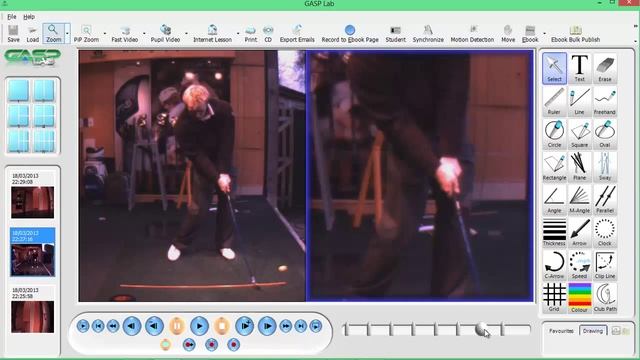Open the Help menu

[x=29, y=17]
